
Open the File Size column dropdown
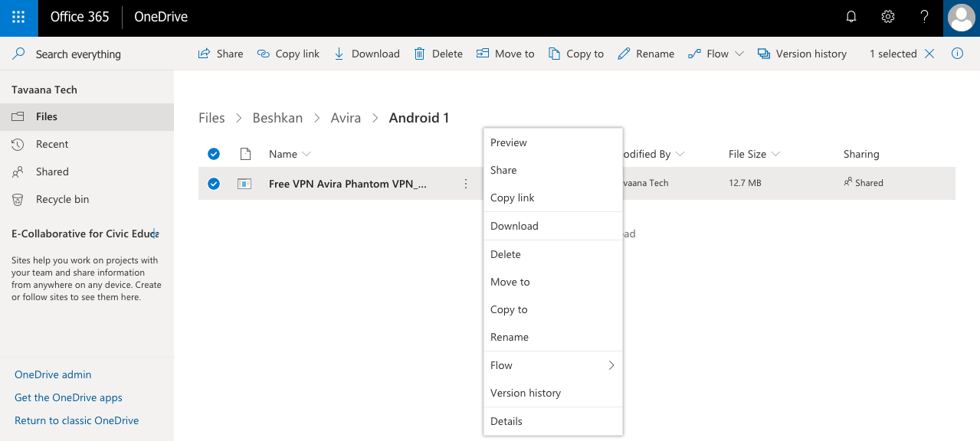click(775, 154)
